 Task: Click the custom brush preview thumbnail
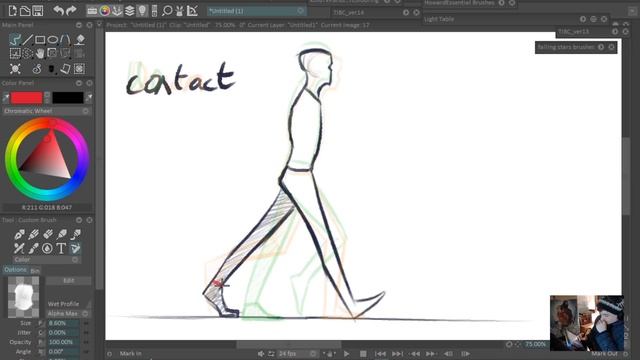click(x=24, y=297)
